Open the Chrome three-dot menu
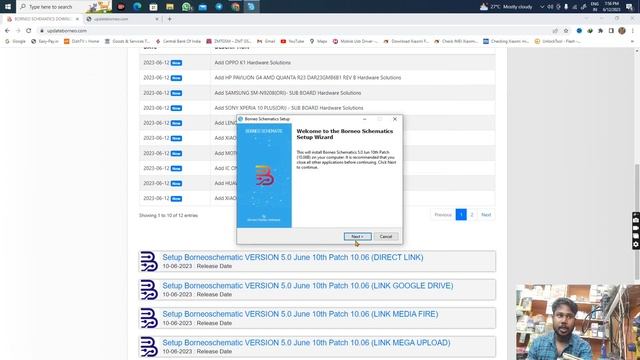Screen dimensions: 640x360 633,31
